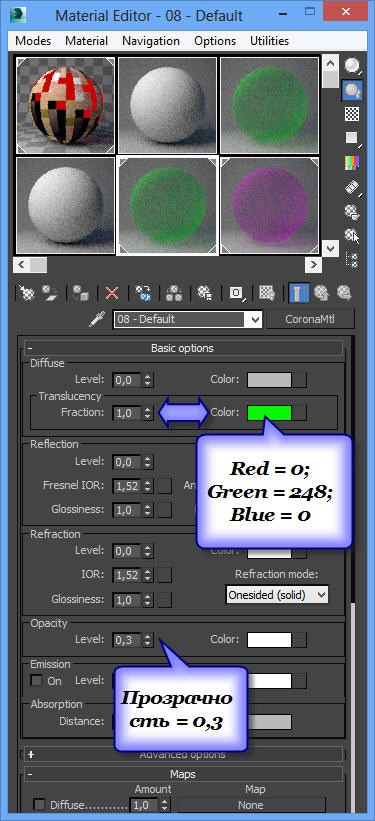The width and height of the screenshot is (375, 821).
Task: Pick material with the eyedropper icon
Action: pos(97,319)
